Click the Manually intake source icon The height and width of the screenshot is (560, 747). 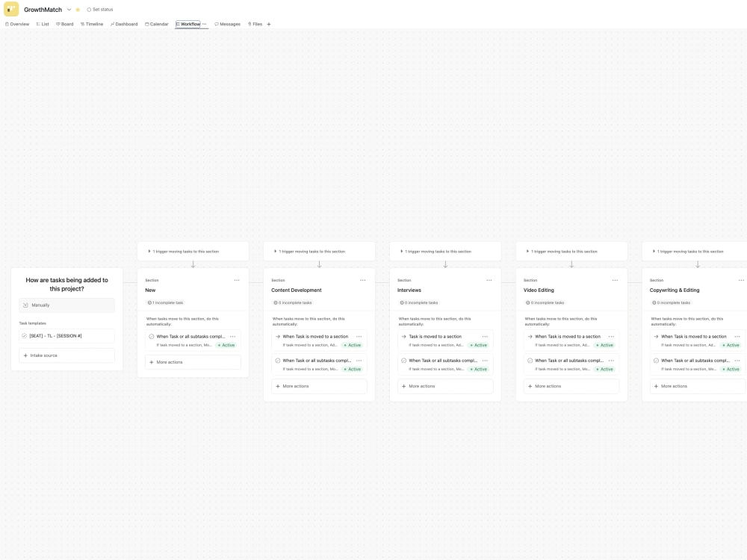pyautogui.click(x=25, y=305)
